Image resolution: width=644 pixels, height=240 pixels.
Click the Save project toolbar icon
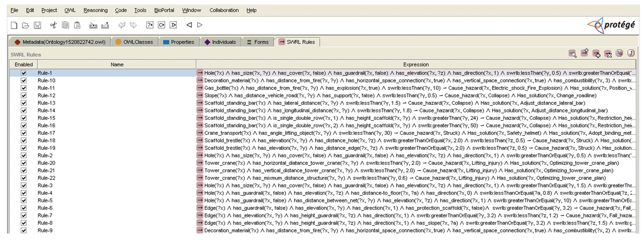[x=37, y=25]
